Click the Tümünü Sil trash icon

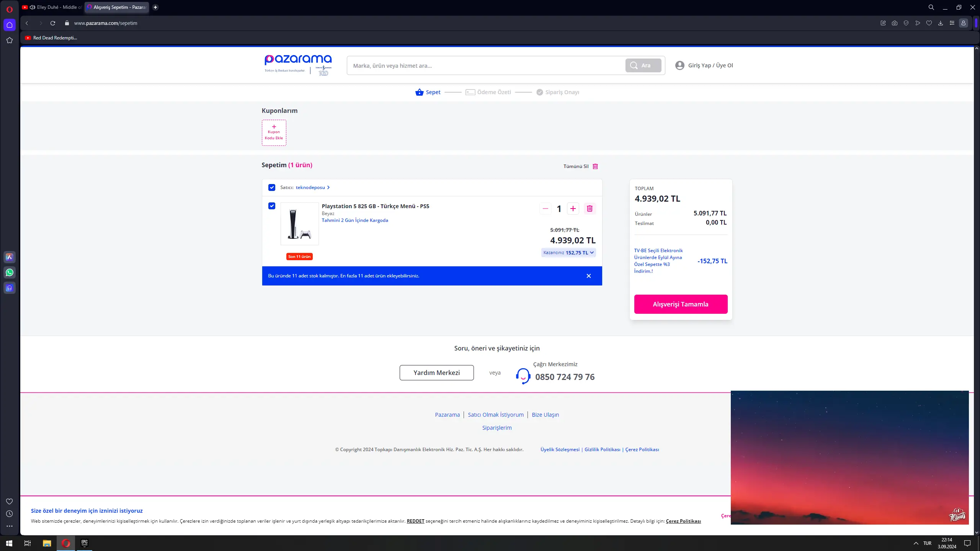click(595, 166)
